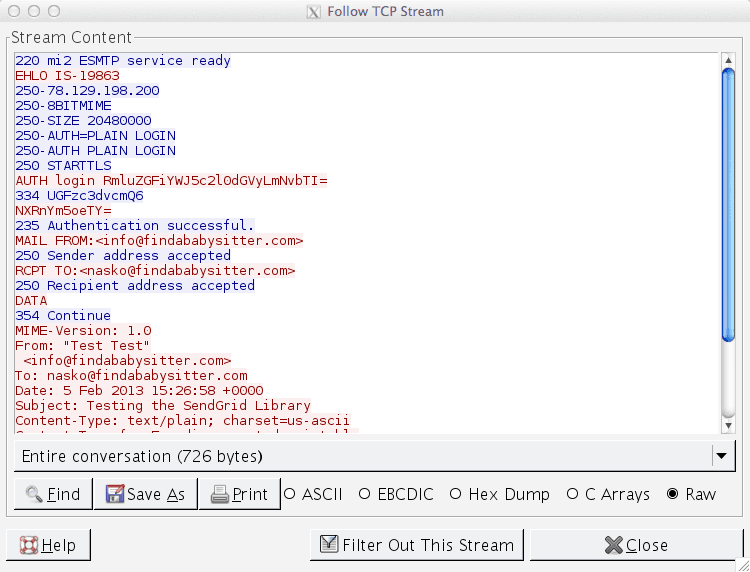Click the dropdown arrow beside Entire conversation
This screenshot has height=572, width=750.
tap(721, 456)
